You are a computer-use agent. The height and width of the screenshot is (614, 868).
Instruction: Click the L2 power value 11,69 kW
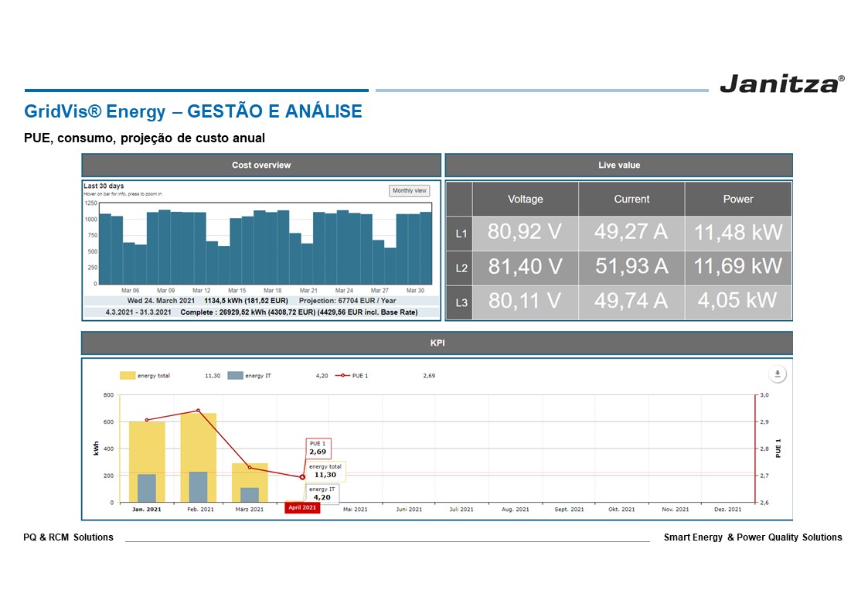point(738,266)
